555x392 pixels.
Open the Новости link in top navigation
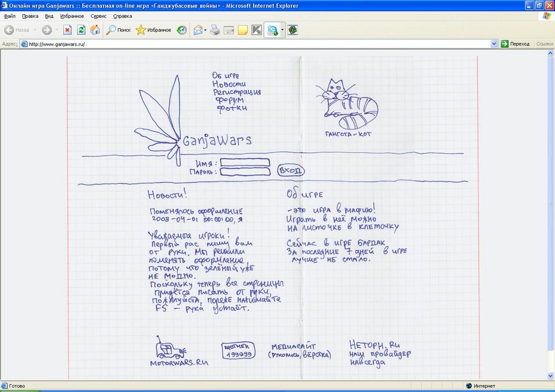tap(229, 84)
